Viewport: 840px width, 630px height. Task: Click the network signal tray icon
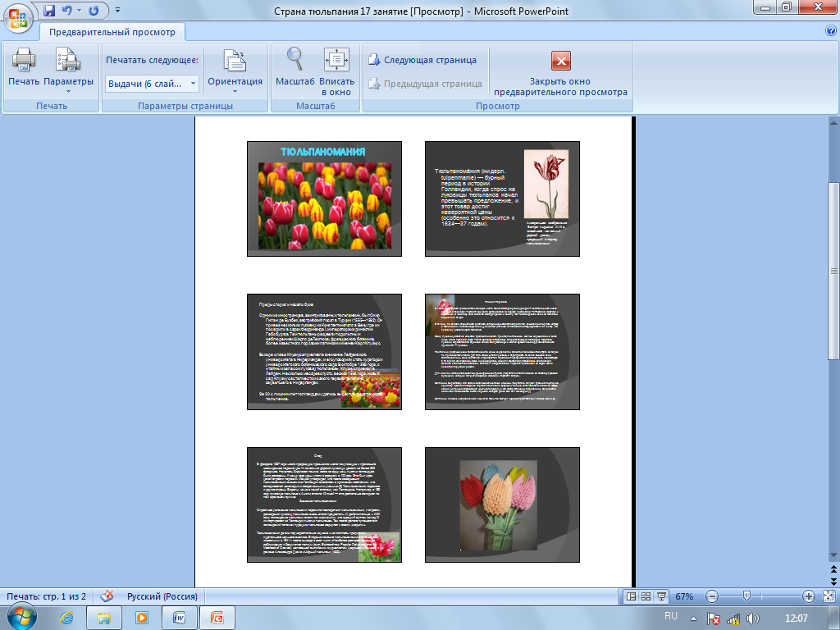tap(733, 619)
